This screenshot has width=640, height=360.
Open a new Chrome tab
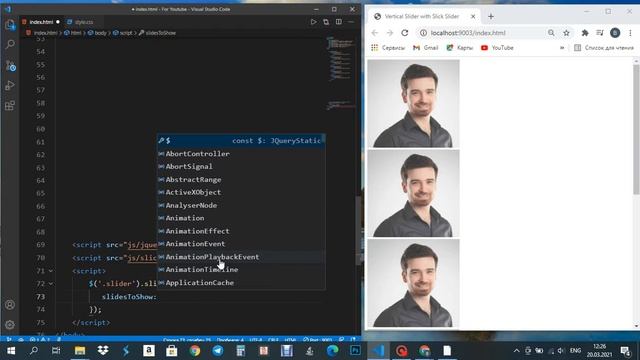[491, 17]
